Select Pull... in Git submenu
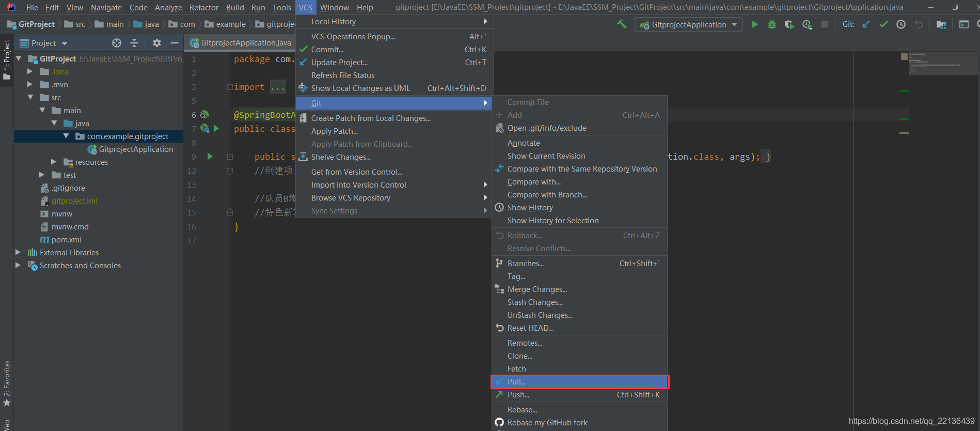 (580, 381)
